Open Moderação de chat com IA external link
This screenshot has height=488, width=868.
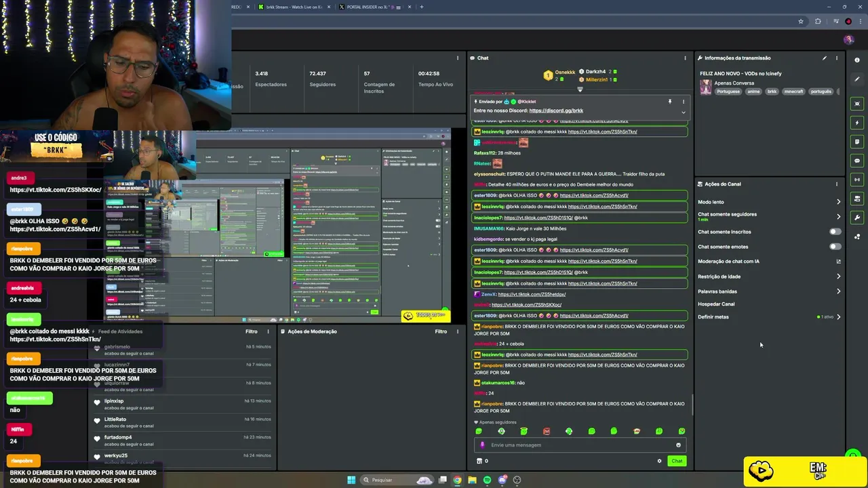(x=838, y=262)
